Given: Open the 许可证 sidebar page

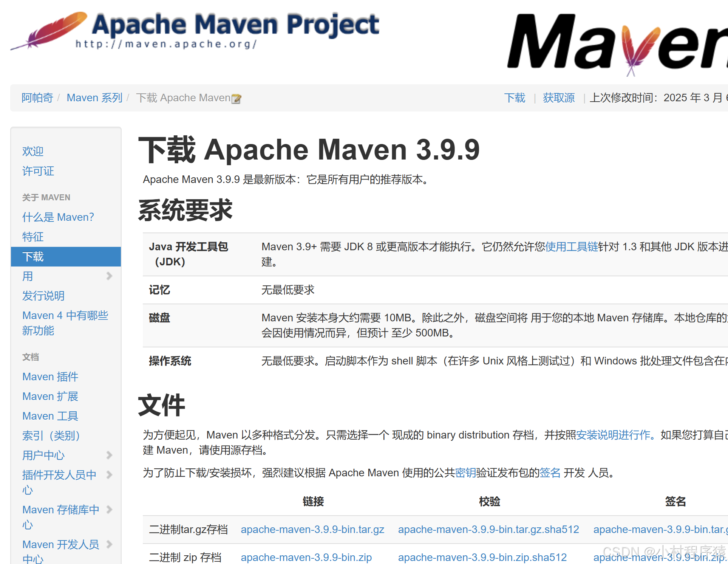Looking at the screenshot, I should tap(38, 171).
